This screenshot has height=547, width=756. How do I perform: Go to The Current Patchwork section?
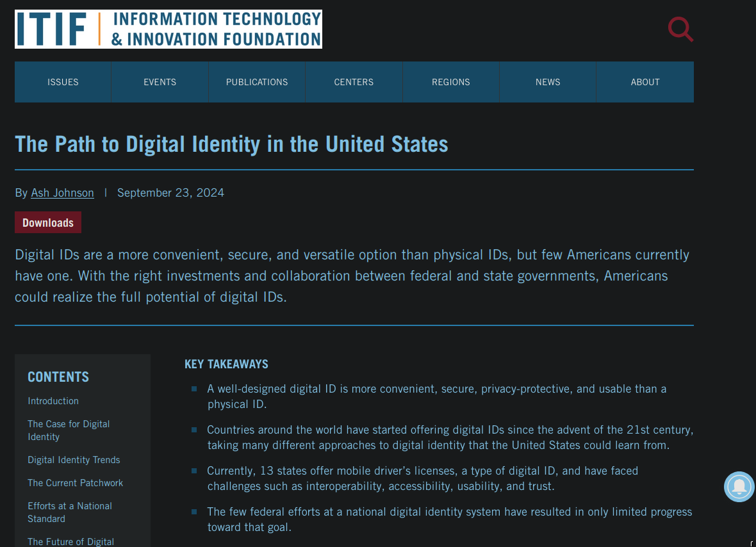pyautogui.click(x=75, y=483)
